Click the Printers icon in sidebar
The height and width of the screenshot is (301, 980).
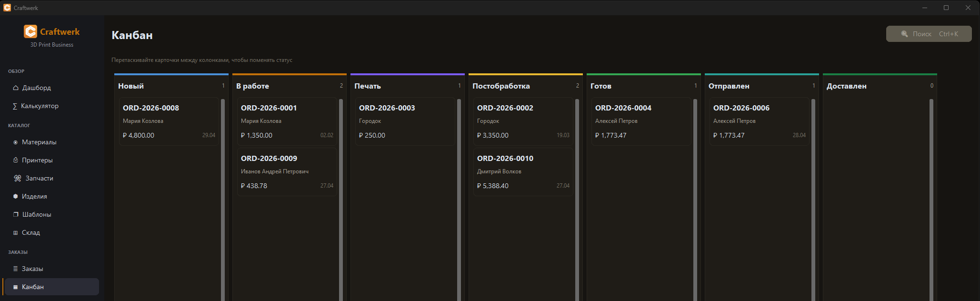pyautogui.click(x=16, y=160)
